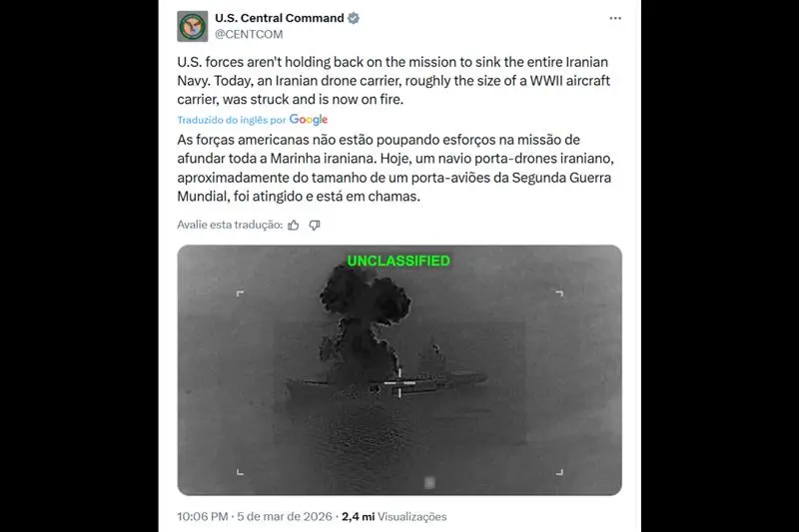This screenshot has width=799, height=532.
Task: Click the verified badge beside U.S. Central Command
Action: [354, 18]
